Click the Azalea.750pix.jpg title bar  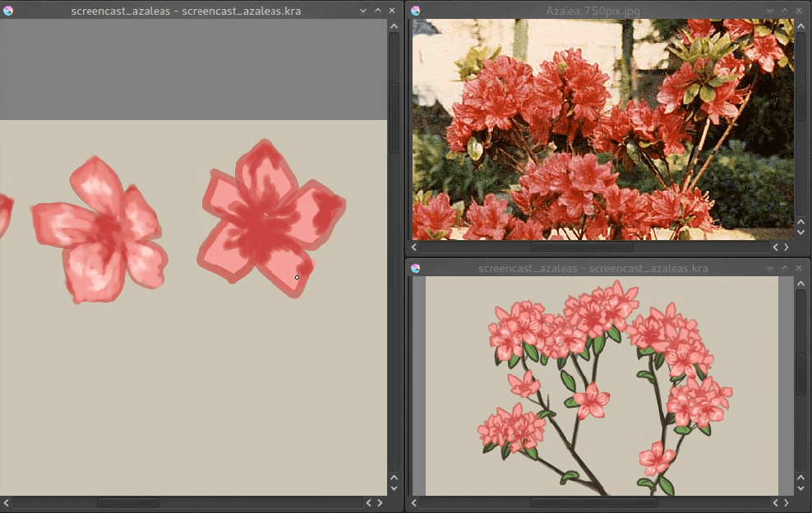[x=592, y=11]
